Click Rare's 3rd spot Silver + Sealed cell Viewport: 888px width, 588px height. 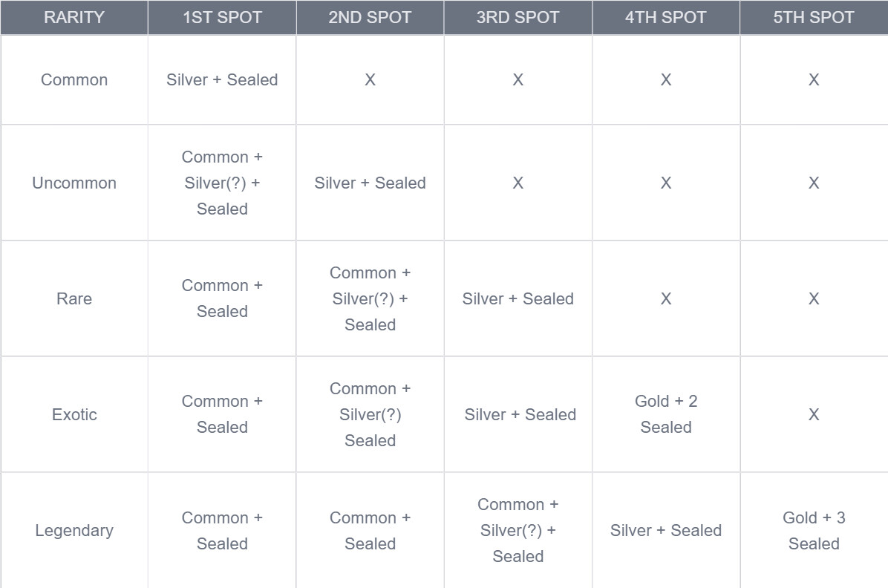click(518, 299)
